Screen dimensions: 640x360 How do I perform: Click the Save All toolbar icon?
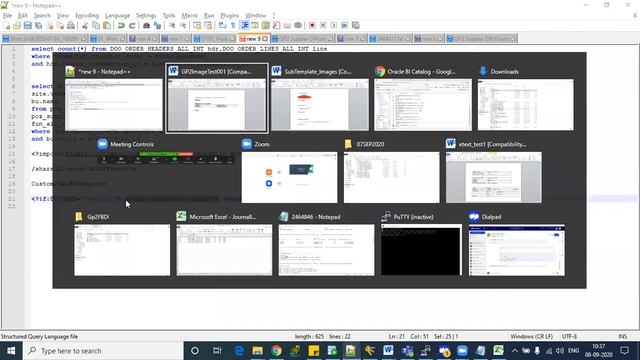(38, 26)
